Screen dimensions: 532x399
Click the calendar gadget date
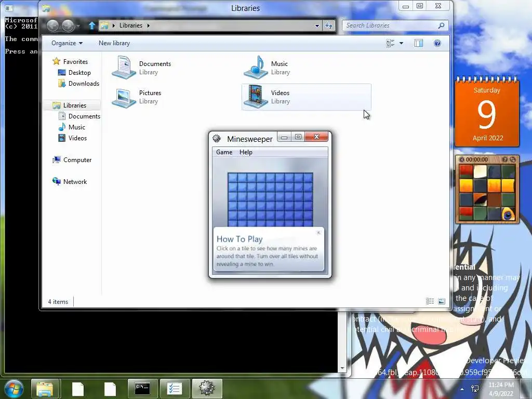tap(487, 114)
